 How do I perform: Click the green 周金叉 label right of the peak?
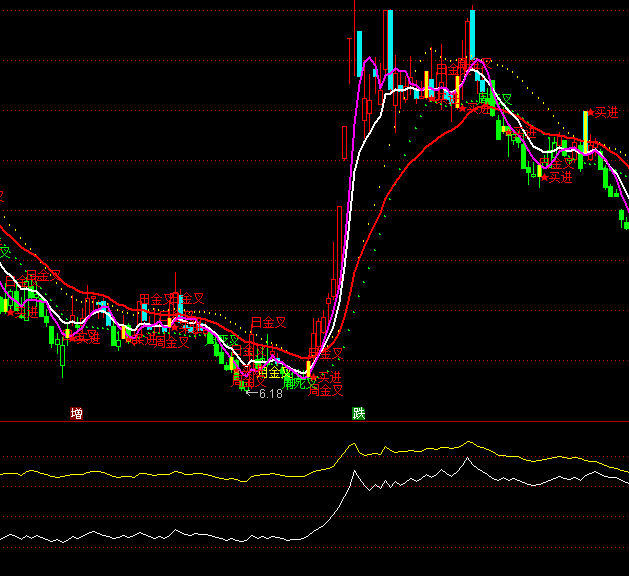(x=495, y=100)
